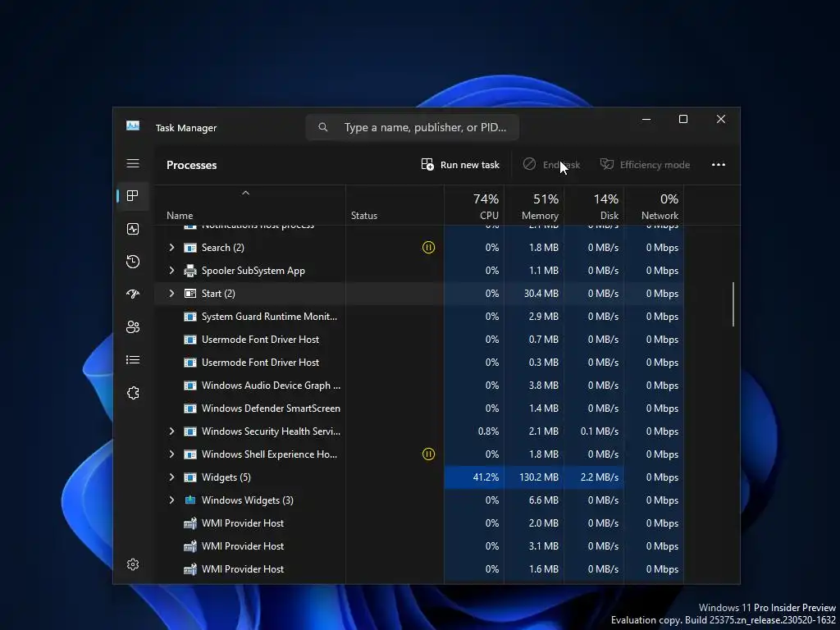Open the hamburger navigation menu

pos(133,163)
